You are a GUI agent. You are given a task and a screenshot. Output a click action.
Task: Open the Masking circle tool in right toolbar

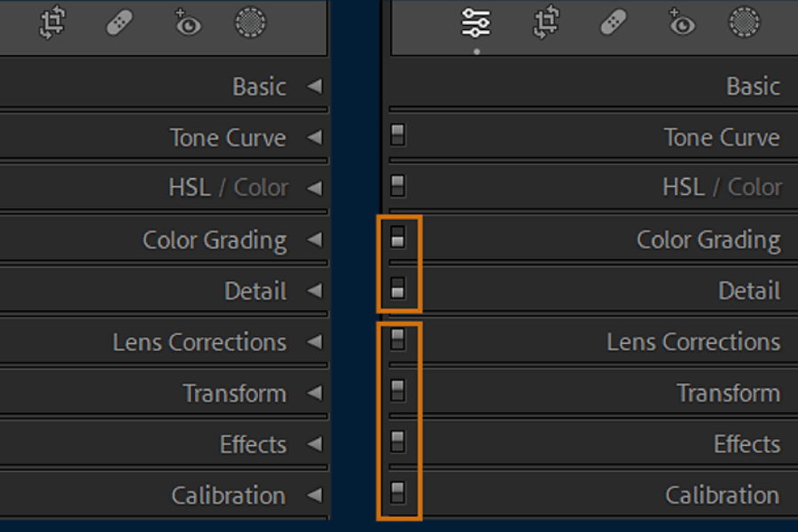(745, 23)
